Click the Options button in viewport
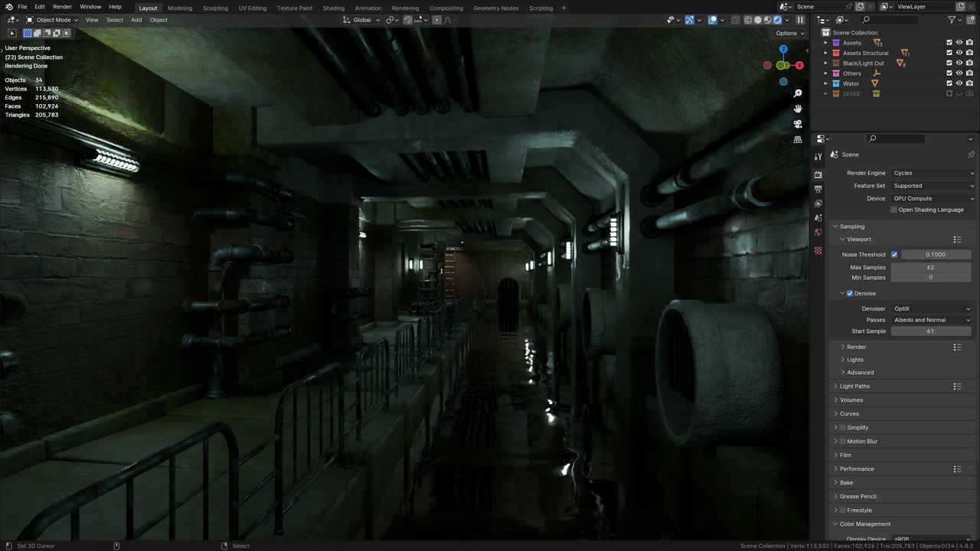 [789, 33]
